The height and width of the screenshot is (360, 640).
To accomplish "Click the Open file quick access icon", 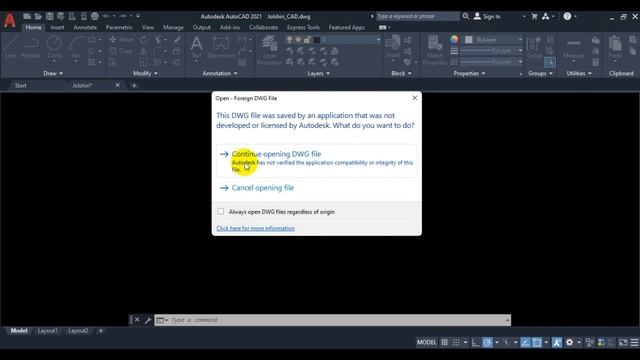I will pyautogui.click(x=38, y=16).
